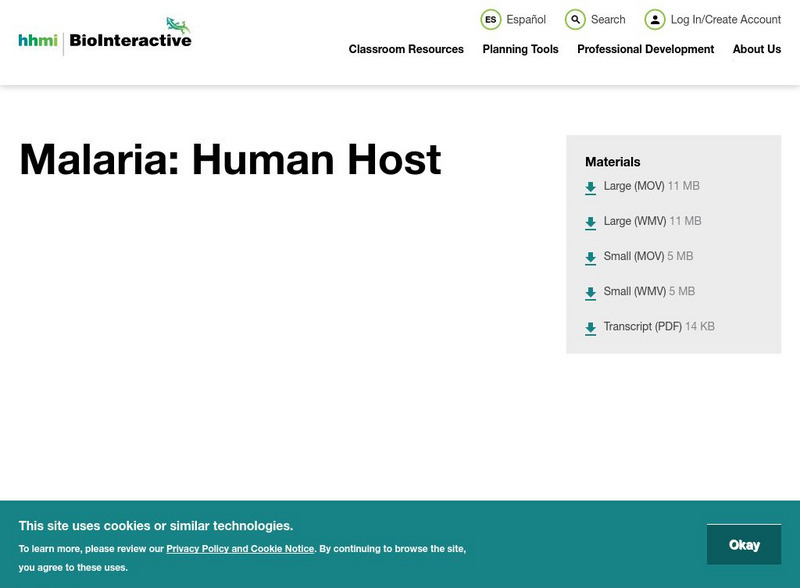The height and width of the screenshot is (588, 800).
Task: Click the ES language circle icon
Action: [491, 18]
